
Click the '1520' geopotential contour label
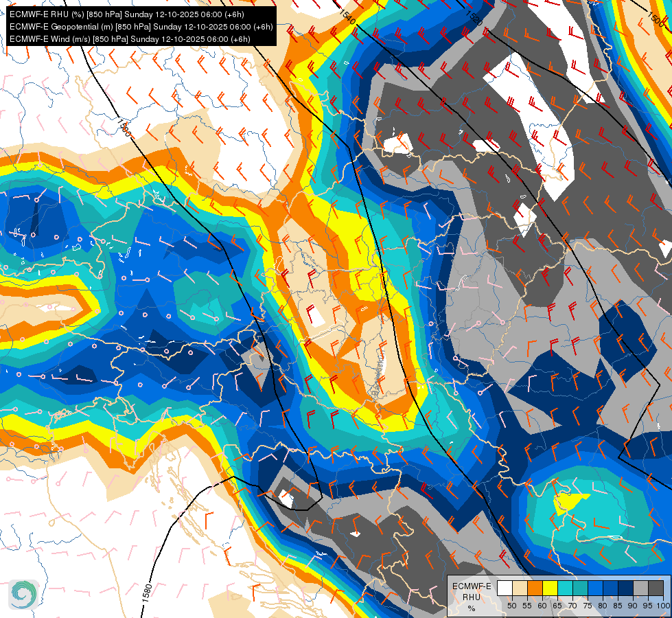coord(474,18)
